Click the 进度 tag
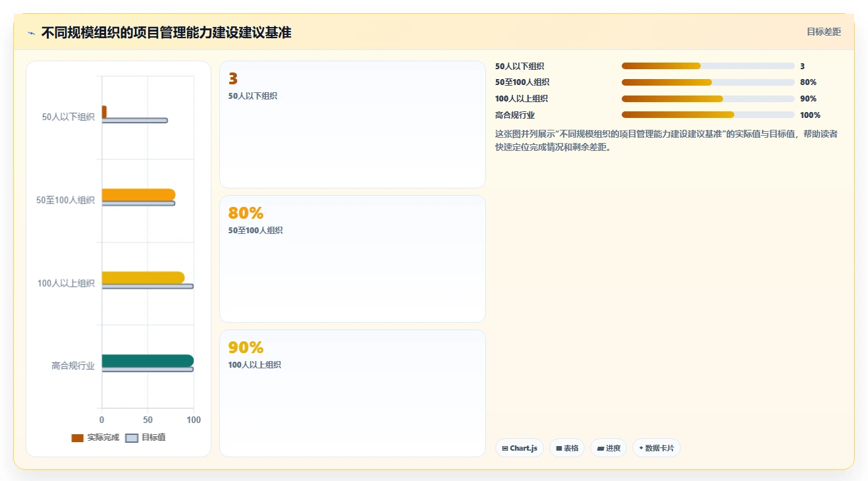This screenshot has width=868, height=481. (609, 448)
